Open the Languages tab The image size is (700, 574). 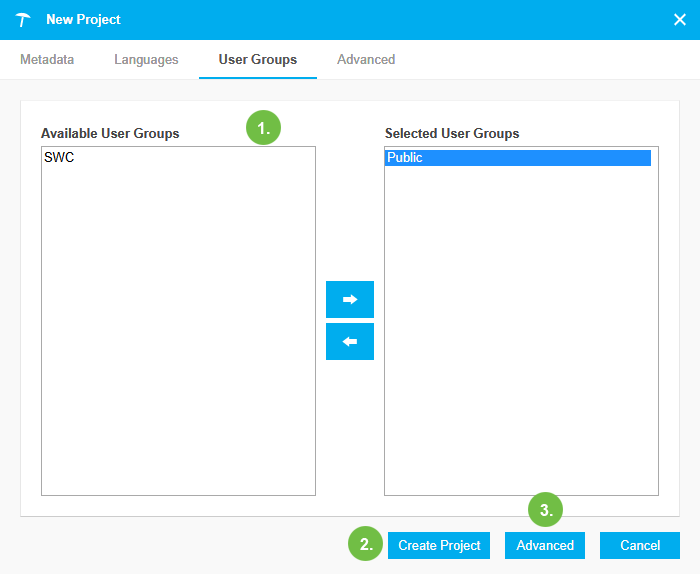pyautogui.click(x=146, y=60)
